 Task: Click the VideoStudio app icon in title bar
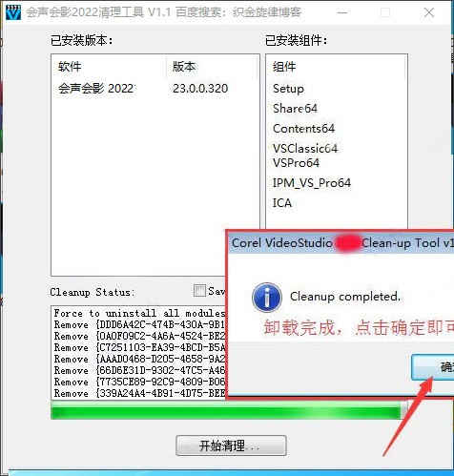pos(12,12)
